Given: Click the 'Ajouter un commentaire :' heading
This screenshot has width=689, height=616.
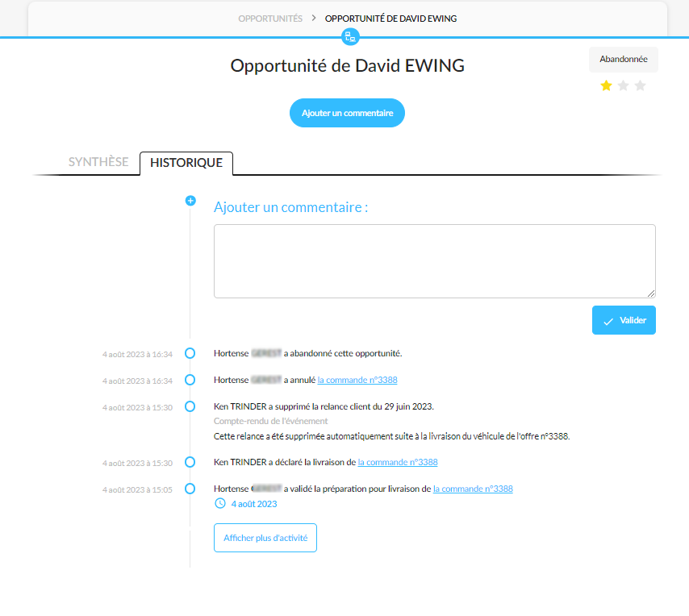Looking at the screenshot, I should pos(291,206).
